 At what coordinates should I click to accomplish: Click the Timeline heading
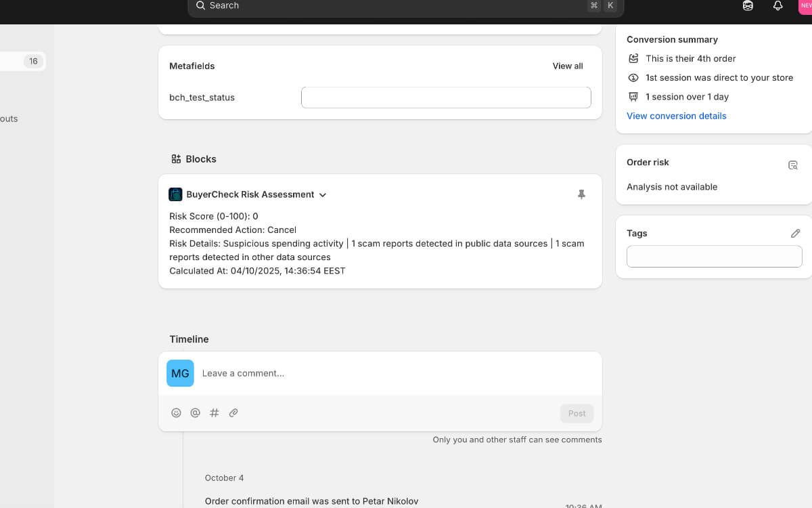pos(189,339)
